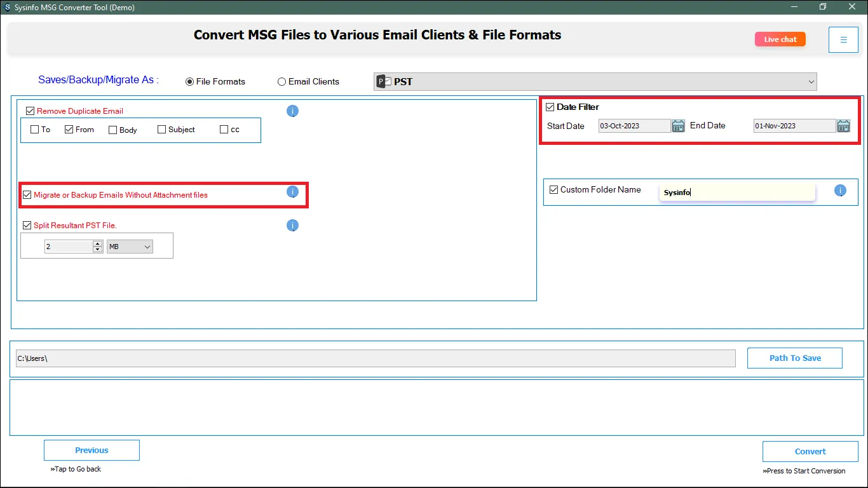Click the heading "Convert MSG Files to Various Email Clients & File Formats"
868x488 pixels.
tap(377, 35)
